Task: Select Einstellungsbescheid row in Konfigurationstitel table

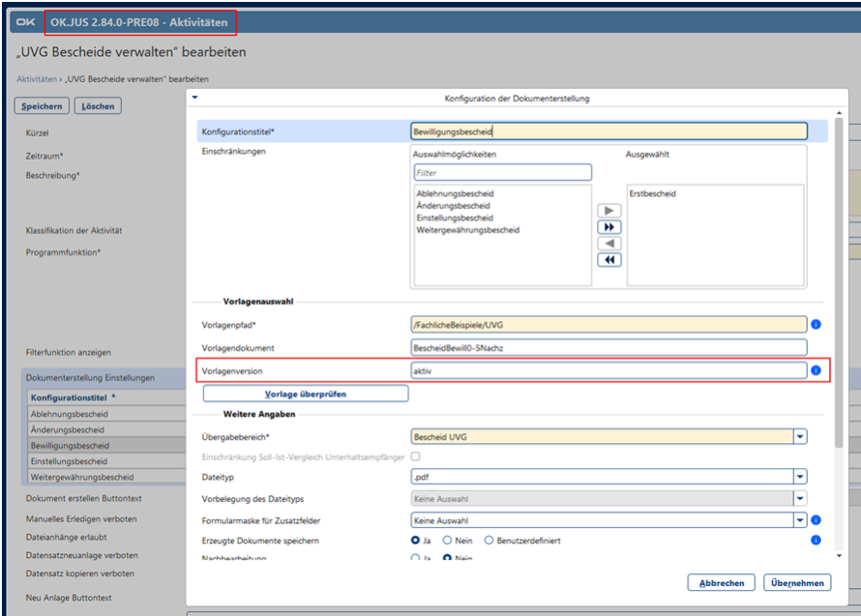Action: (x=106, y=461)
